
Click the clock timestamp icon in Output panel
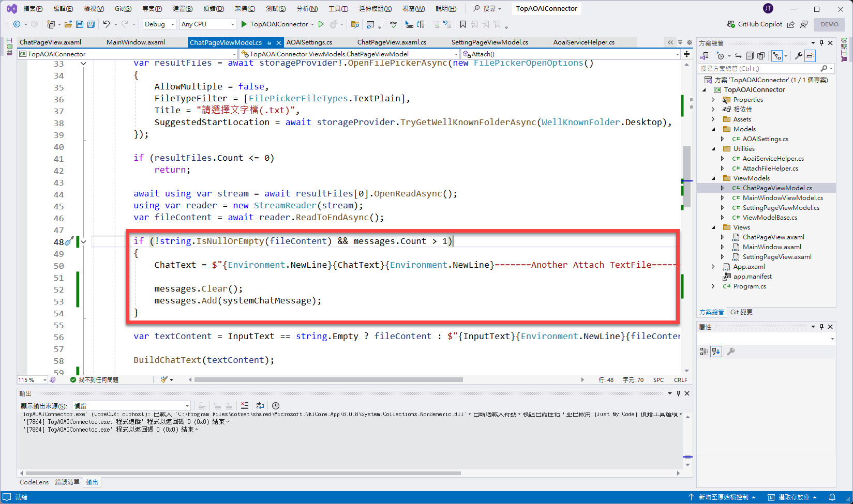pyautogui.click(x=276, y=406)
